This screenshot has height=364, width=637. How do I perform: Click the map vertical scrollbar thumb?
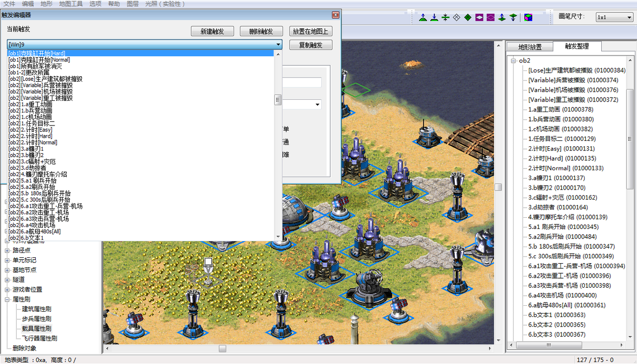pyautogui.click(x=498, y=187)
